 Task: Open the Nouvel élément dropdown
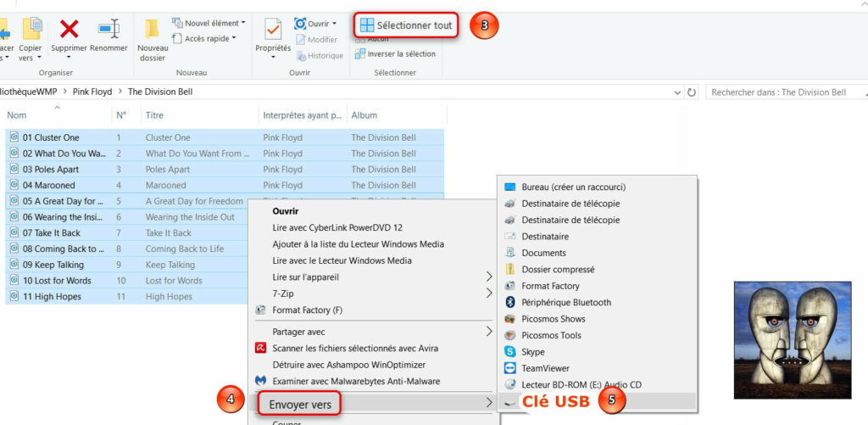pyautogui.click(x=209, y=23)
